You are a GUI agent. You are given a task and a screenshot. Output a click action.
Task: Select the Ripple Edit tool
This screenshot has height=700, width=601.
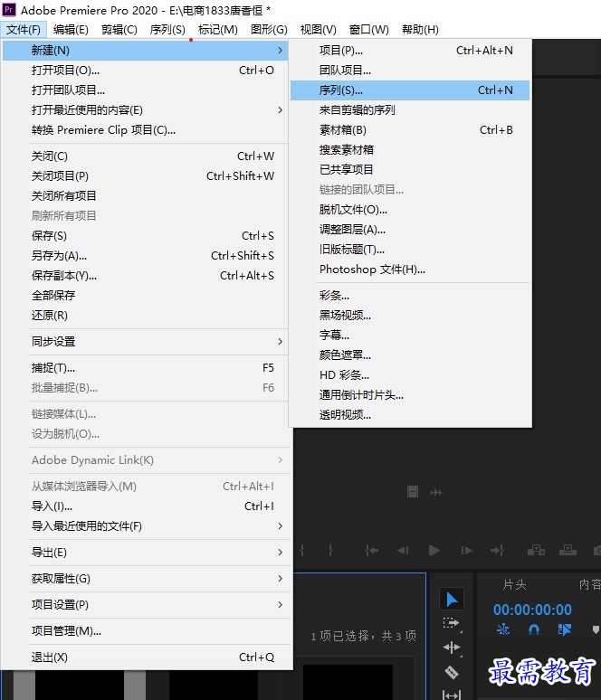(x=452, y=647)
